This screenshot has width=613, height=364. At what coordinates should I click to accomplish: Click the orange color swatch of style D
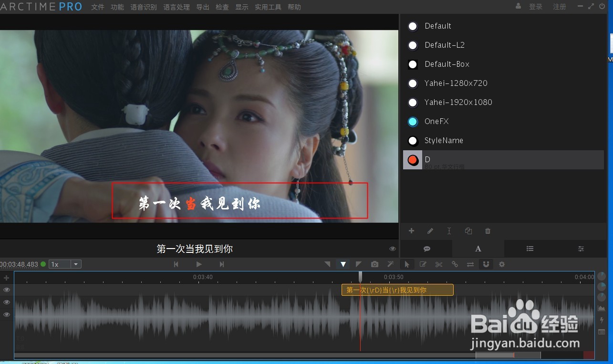(x=412, y=160)
